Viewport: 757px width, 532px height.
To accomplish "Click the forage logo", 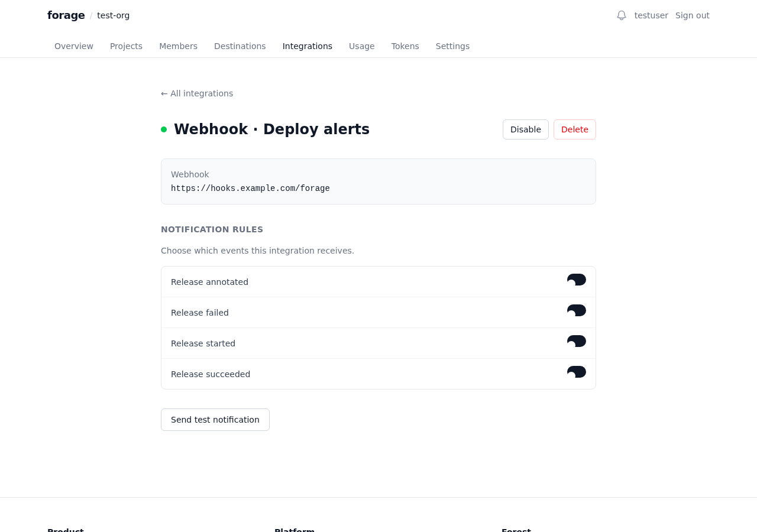I will [66, 15].
